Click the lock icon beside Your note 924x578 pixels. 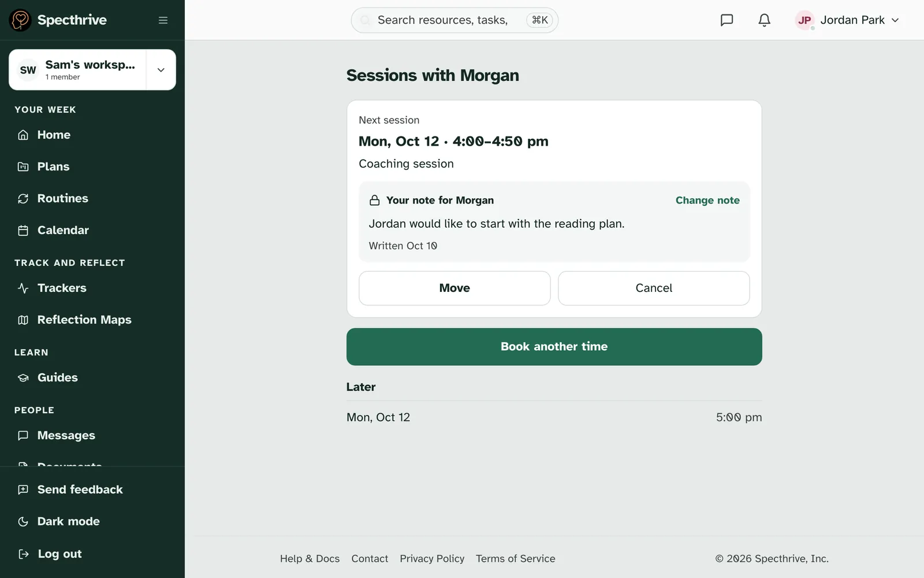tap(375, 200)
